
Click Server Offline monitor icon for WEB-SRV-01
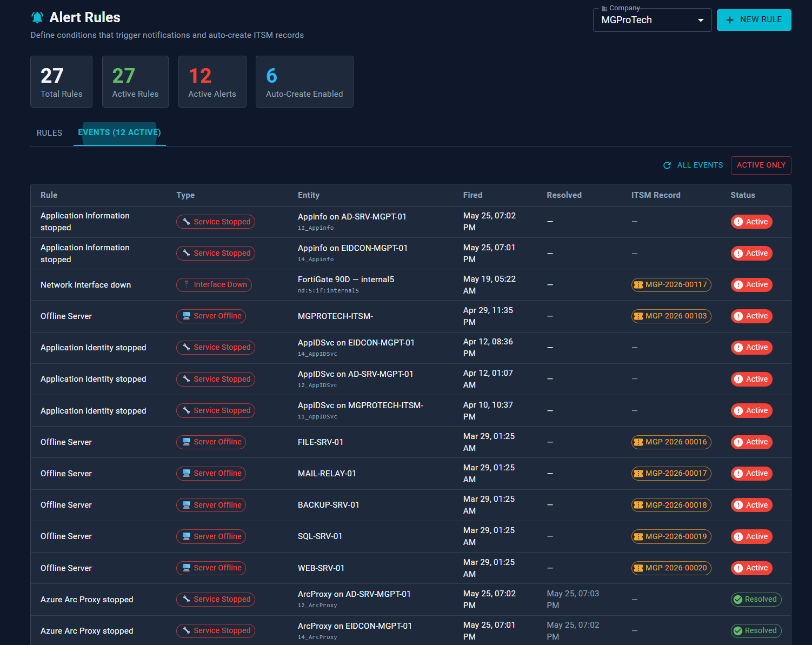[x=186, y=568]
